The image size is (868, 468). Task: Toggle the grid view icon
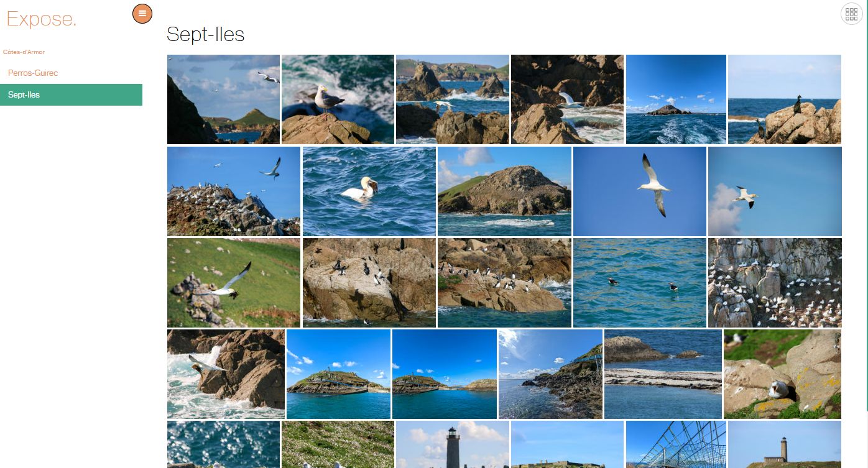click(x=851, y=14)
